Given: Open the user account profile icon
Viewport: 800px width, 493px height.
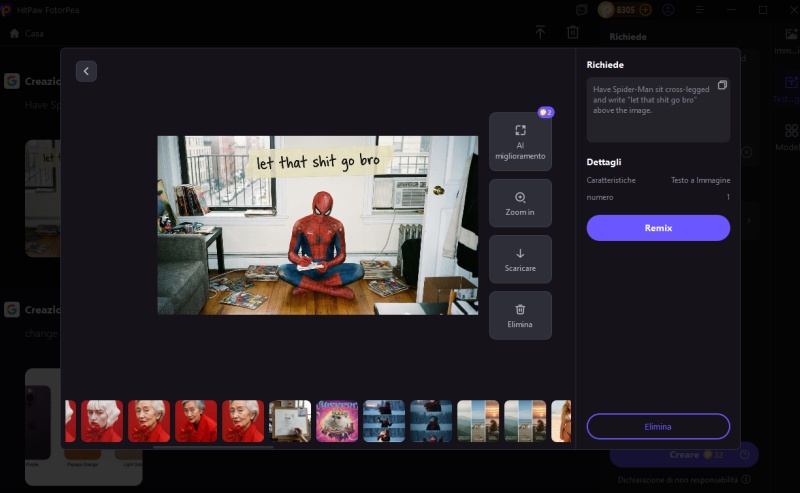Looking at the screenshot, I should pos(668,10).
